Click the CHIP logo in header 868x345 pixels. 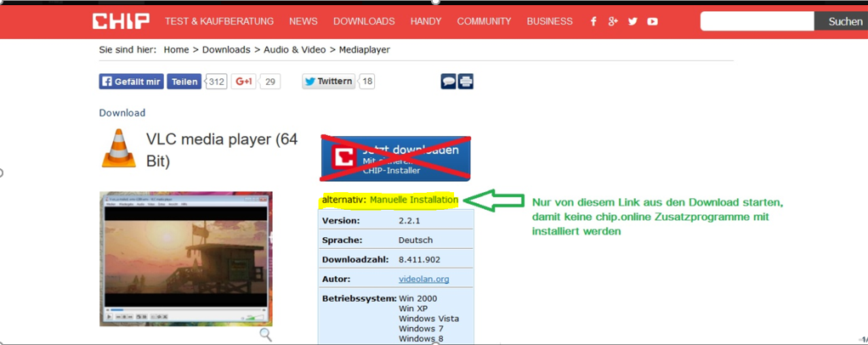click(x=121, y=21)
